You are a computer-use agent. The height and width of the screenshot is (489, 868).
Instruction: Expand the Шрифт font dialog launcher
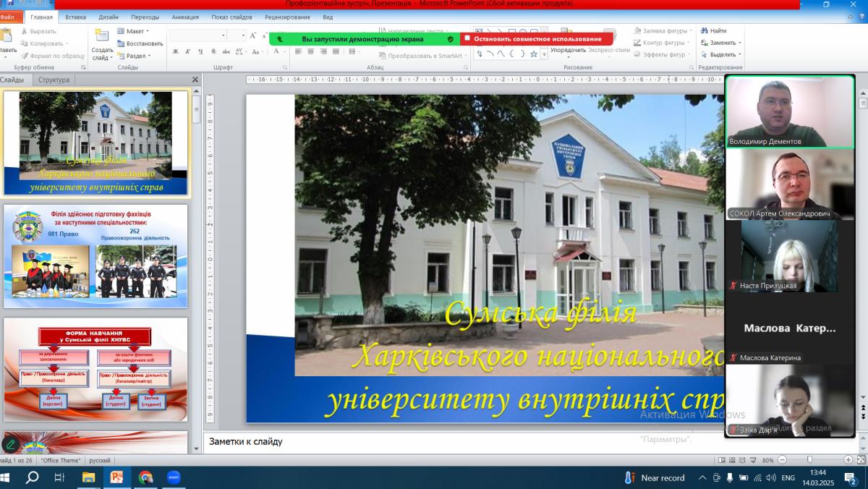[284, 67]
